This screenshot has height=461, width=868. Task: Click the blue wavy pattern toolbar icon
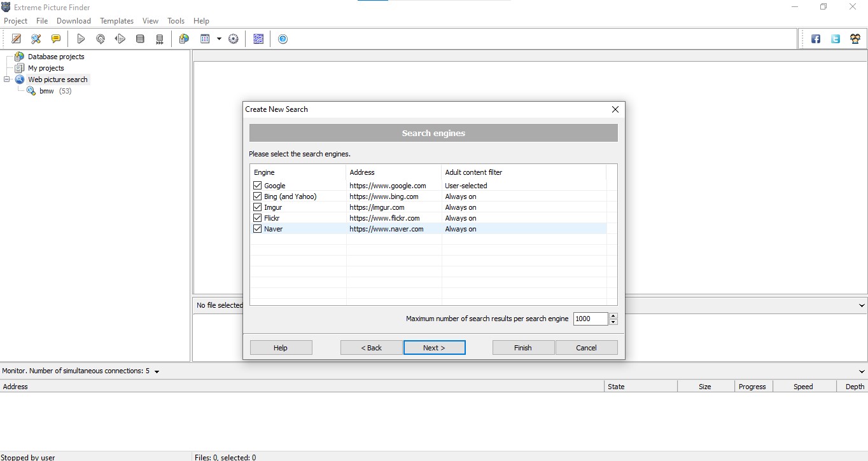tap(258, 39)
